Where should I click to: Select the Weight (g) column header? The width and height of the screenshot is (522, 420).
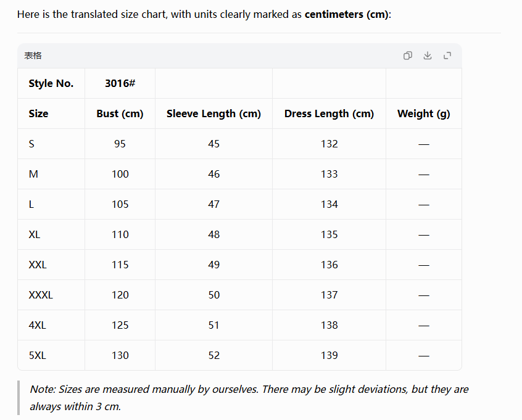click(x=423, y=113)
